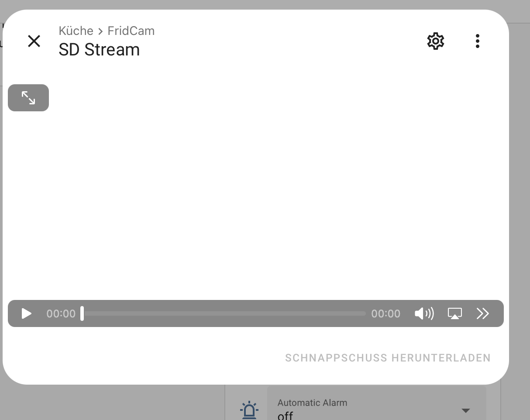Click the elapsed time 00:00 label
The image size is (530, 420).
(x=61, y=313)
